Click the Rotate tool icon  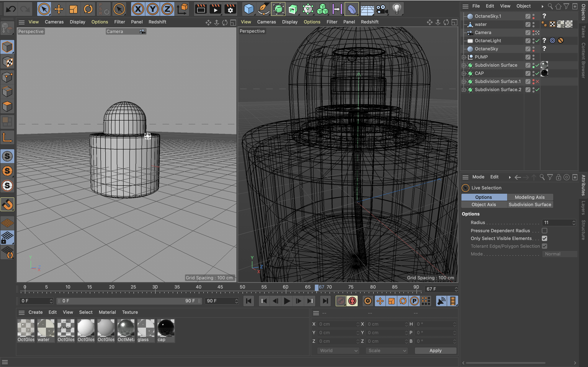pyautogui.click(x=88, y=9)
